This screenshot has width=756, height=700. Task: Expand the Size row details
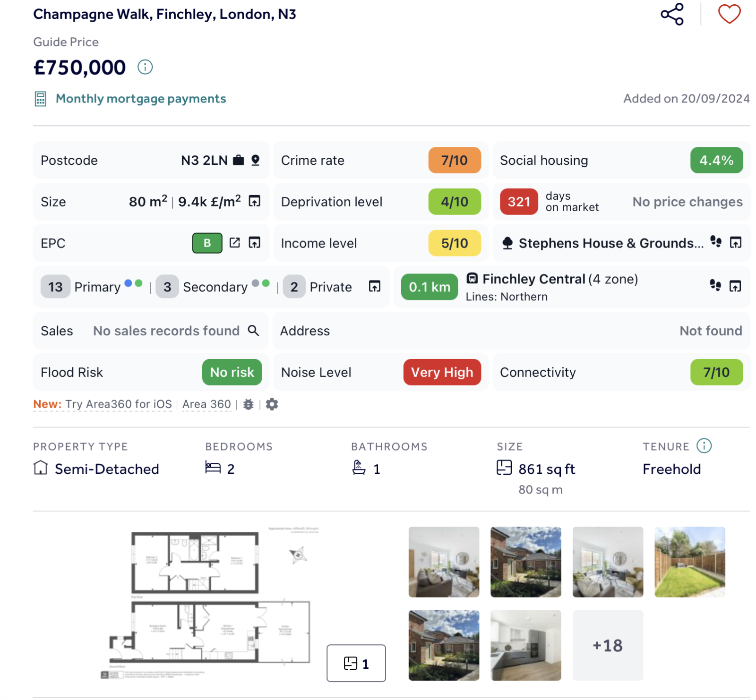point(255,201)
